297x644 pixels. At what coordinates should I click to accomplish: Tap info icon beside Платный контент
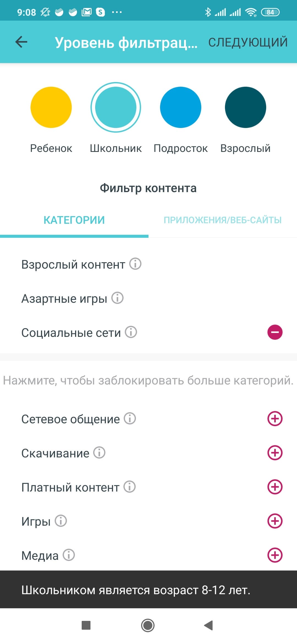coord(130,487)
